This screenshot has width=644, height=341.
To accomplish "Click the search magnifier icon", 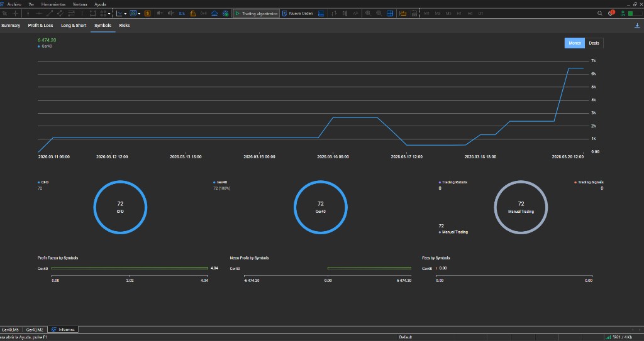I will pos(600,13).
